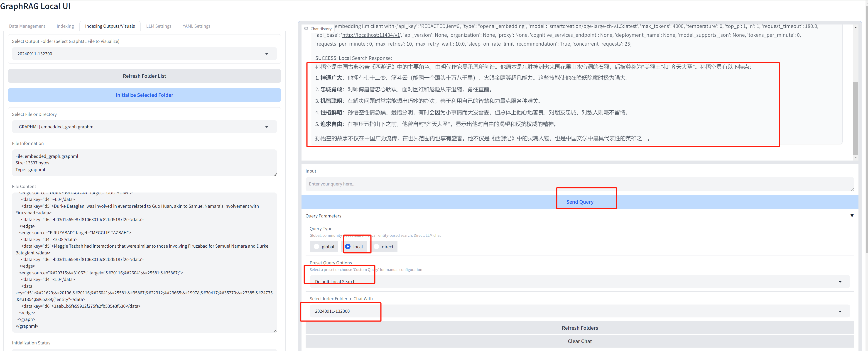Click the chat history vertical scrollbar
The height and width of the screenshot is (351, 868).
click(x=855, y=118)
